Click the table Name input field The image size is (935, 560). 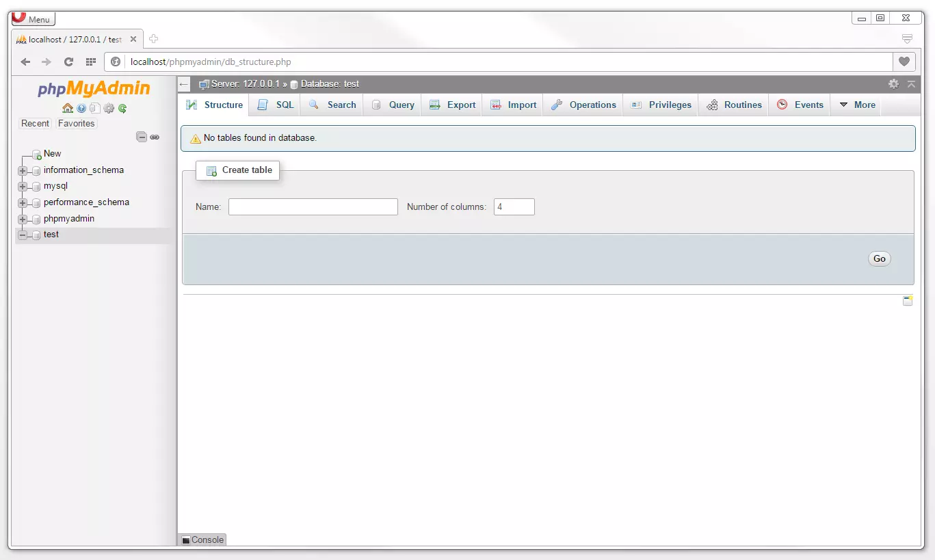[313, 207]
